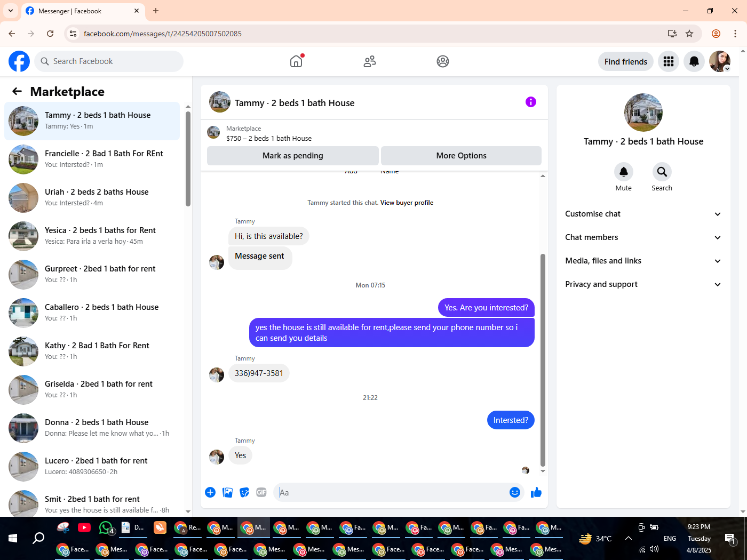
Task: Click Tammy's phone number message 336)947-3581
Action: [259, 373]
